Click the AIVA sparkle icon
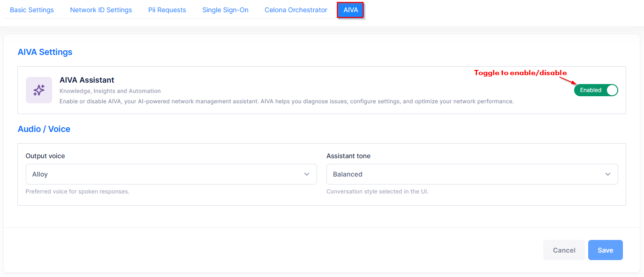This screenshot has height=277, width=644. [x=39, y=90]
